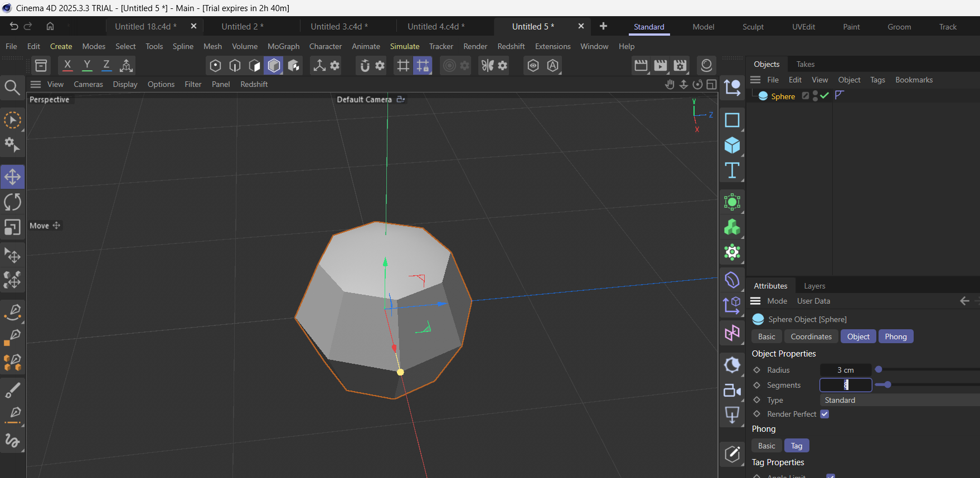The image size is (980, 478).
Task: Open the magnet snap settings gear
Action: 380,66
